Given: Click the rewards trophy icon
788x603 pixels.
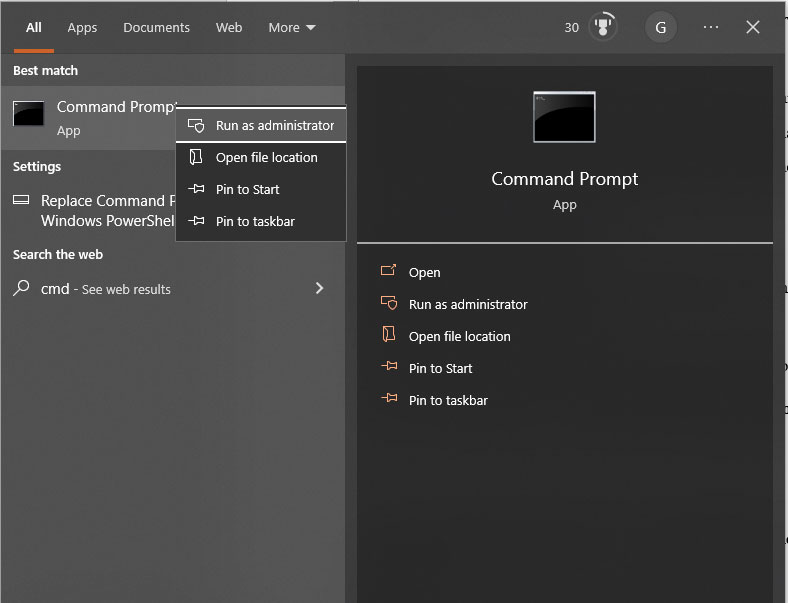Looking at the screenshot, I should [x=603, y=27].
